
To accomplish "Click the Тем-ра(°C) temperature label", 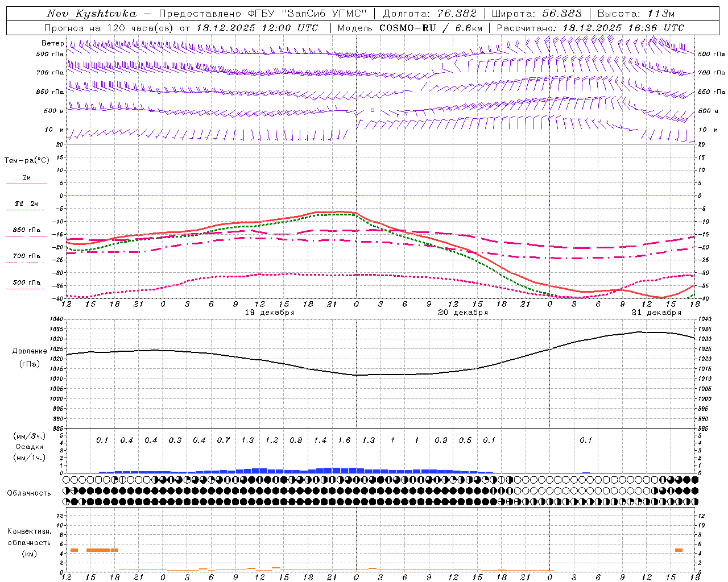I will [27, 161].
